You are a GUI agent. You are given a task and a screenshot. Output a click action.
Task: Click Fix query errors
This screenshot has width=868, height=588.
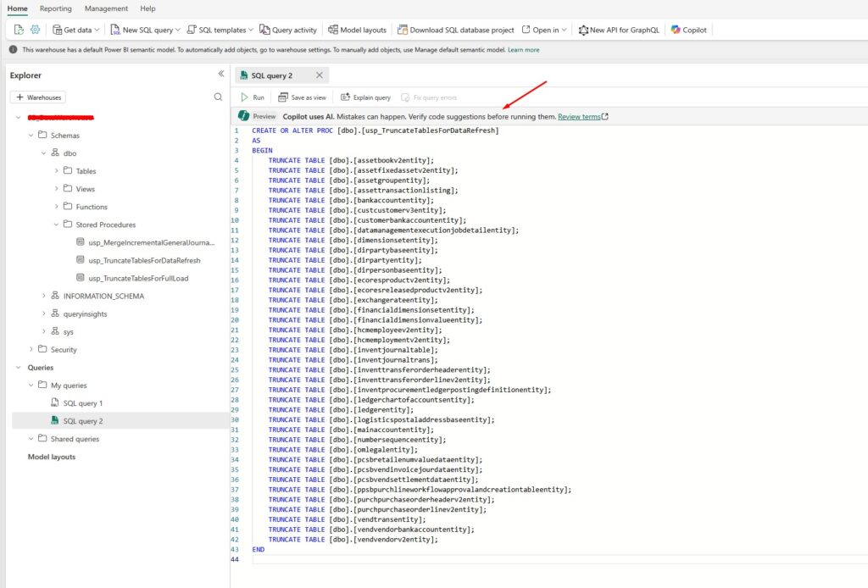[429, 97]
